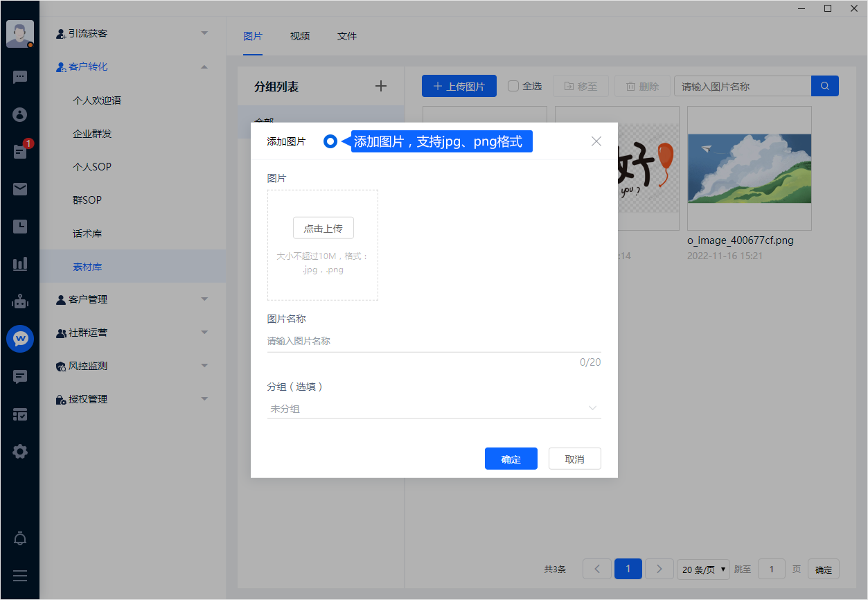Open the chat messages icon in sidebar
The width and height of the screenshot is (868, 600).
pyautogui.click(x=20, y=77)
